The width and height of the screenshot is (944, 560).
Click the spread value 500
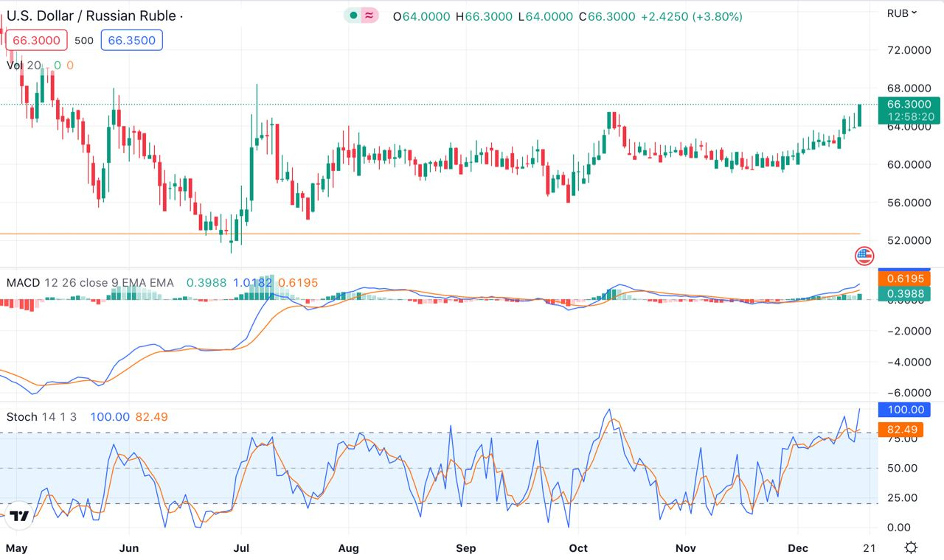(83, 41)
